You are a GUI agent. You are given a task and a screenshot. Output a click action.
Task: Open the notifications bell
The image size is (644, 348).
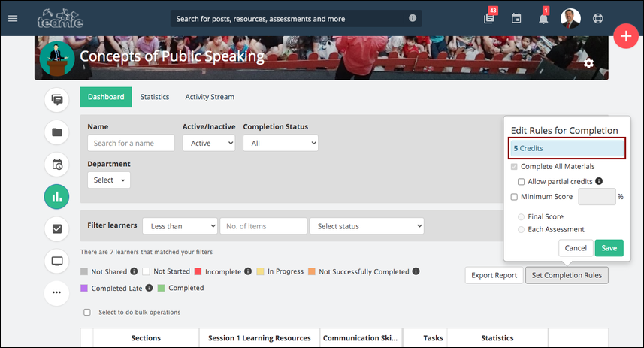[x=543, y=18]
